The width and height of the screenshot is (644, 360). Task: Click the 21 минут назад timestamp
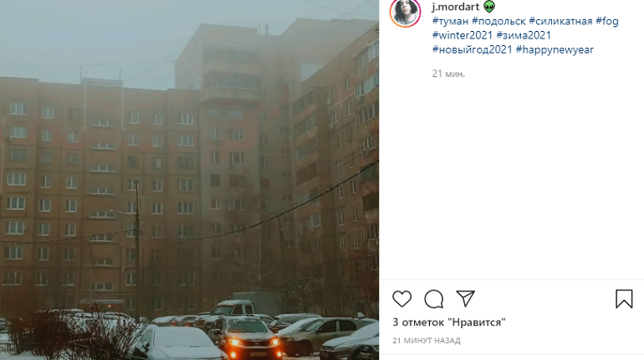point(427,340)
